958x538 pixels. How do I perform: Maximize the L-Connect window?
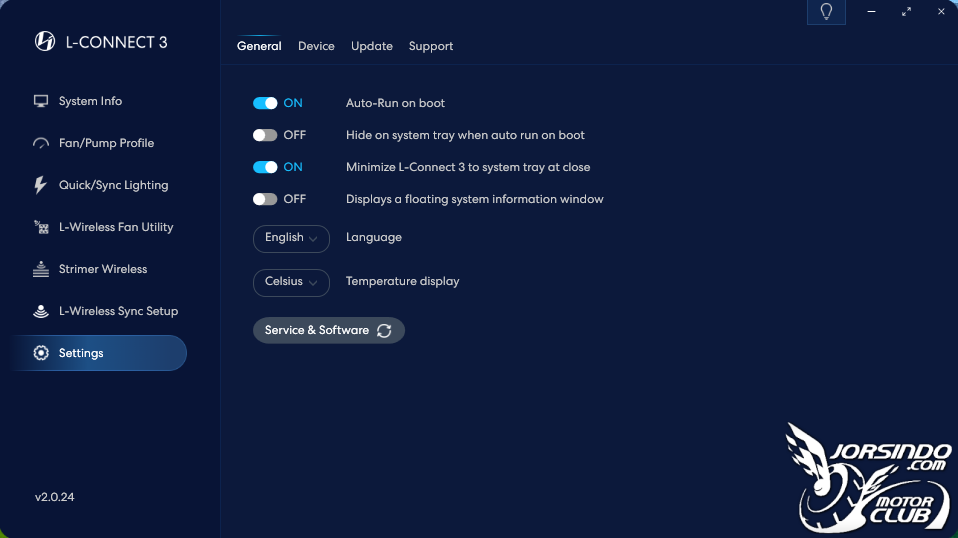click(x=906, y=12)
